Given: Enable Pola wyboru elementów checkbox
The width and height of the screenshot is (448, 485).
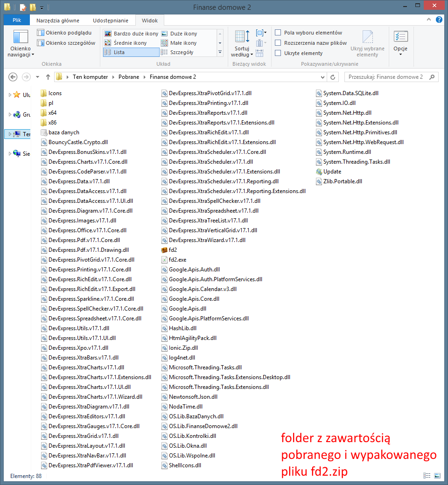Looking at the screenshot, I should click(278, 33).
